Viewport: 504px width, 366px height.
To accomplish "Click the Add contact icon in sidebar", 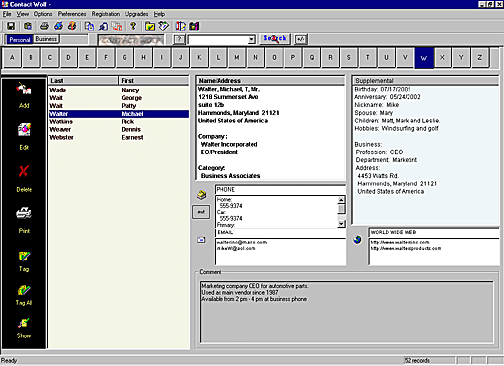I will pos(24,89).
